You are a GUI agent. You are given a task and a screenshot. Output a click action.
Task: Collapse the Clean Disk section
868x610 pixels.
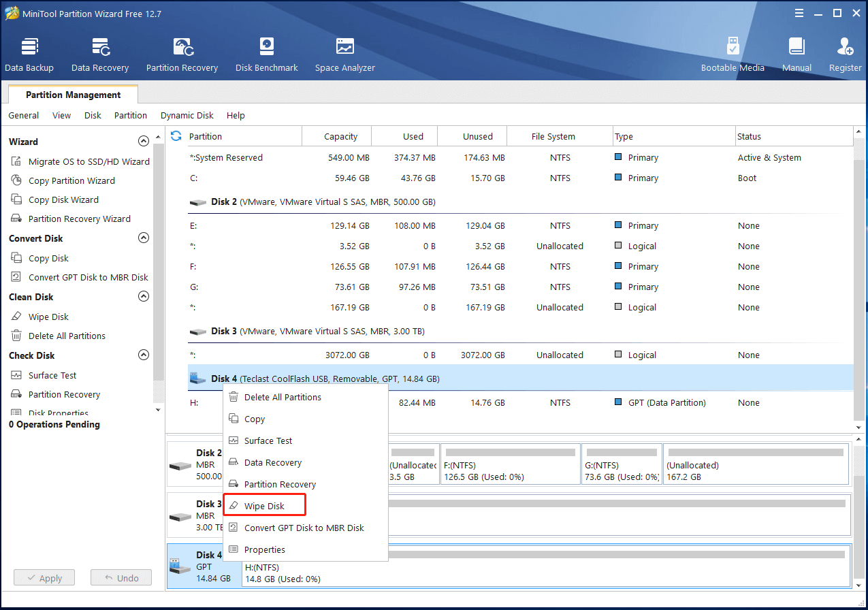(x=143, y=297)
